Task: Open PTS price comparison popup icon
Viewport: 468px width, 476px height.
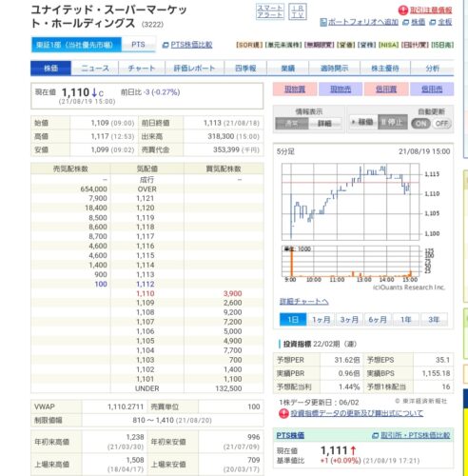Action: [x=166, y=45]
